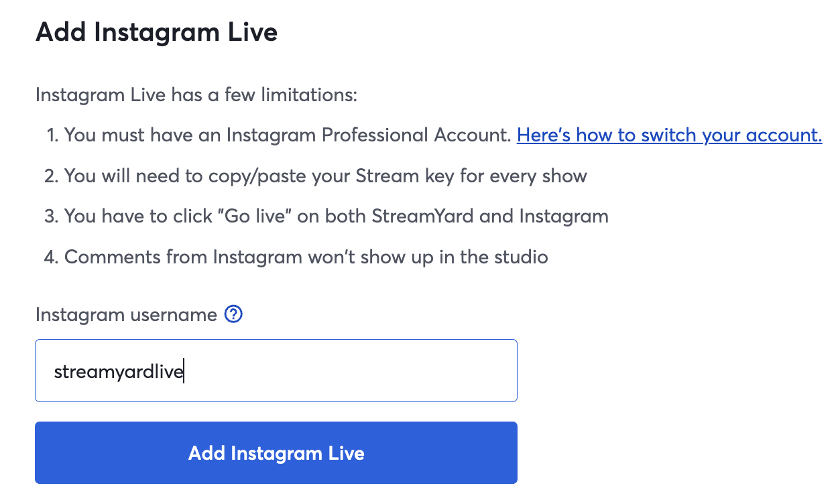Click the "Go live" on both platforms line
838x504 pixels.
tap(337, 216)
